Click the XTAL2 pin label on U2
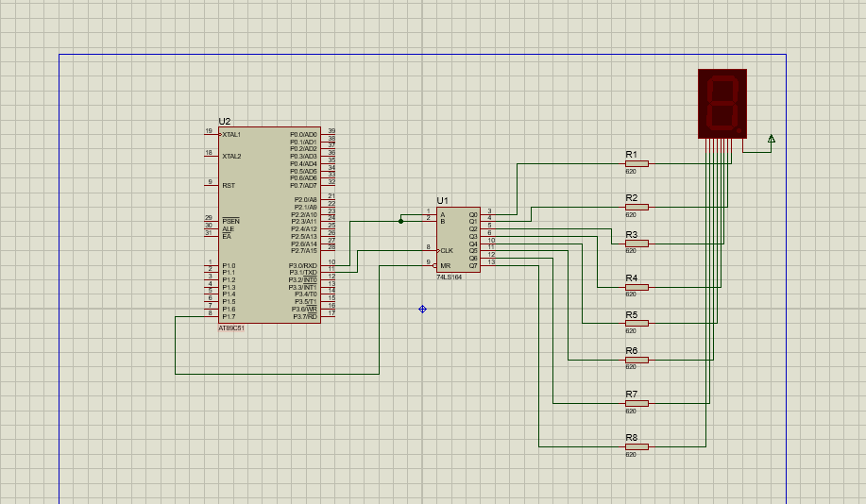This screenshot has width=866, height=504. [231, 157]
